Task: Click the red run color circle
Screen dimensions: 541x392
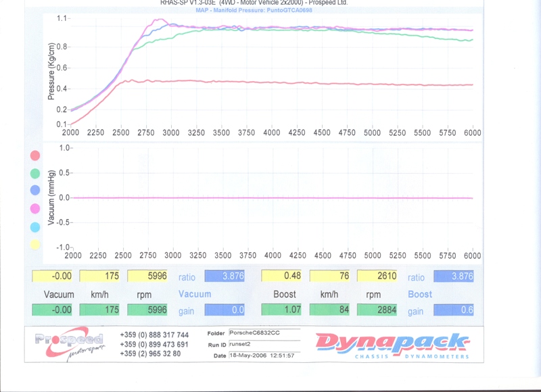Action: pyautogui.click(x=35, y=155)
